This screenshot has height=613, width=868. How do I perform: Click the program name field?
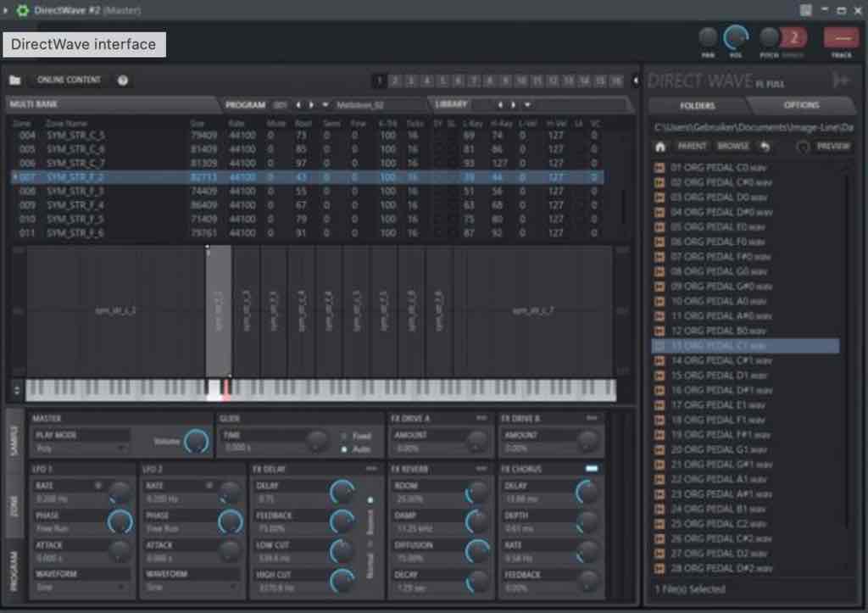point(377,104)
